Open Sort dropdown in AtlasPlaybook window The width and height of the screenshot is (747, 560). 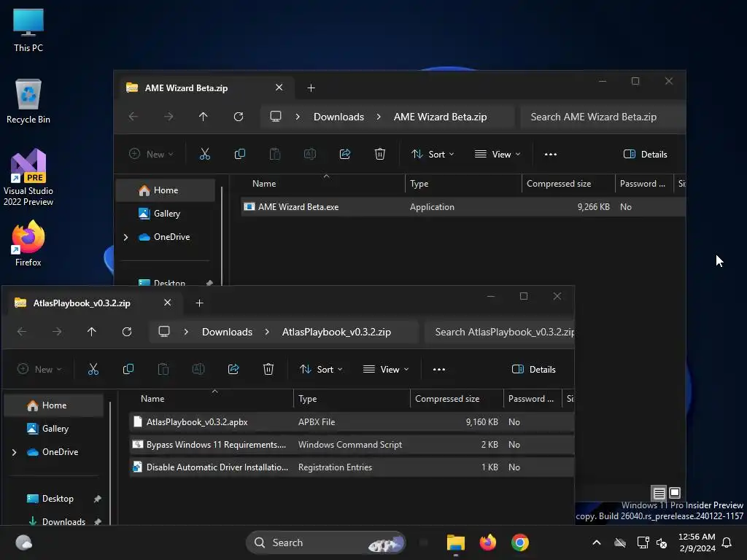pyautogui.click(x=321, y=370)
